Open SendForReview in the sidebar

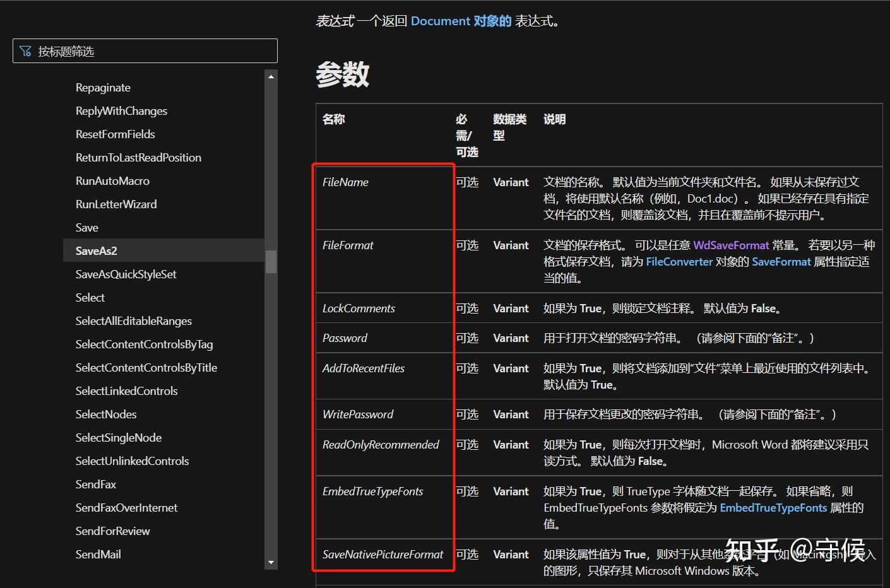[x=112, y=531]
